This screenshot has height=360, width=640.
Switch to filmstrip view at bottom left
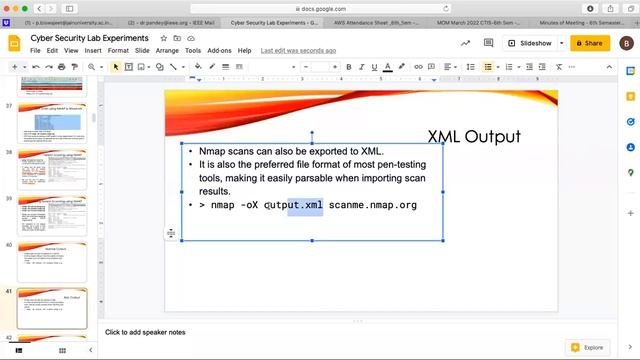[x=19, y=351]
